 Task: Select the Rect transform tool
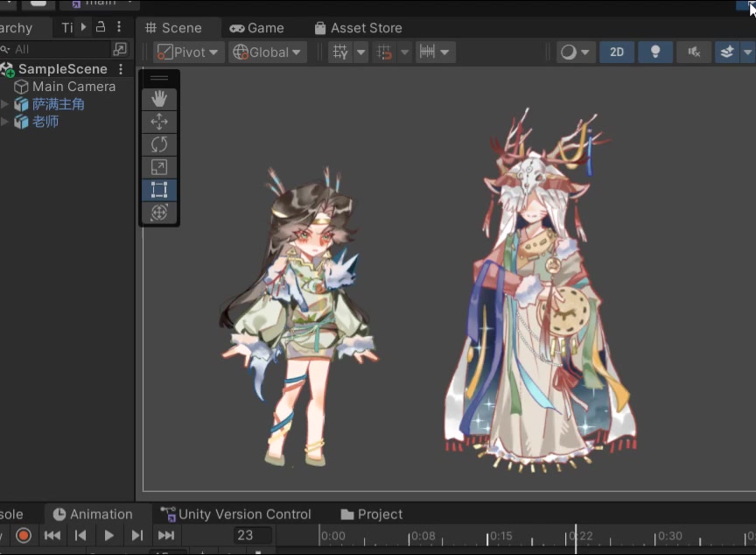pyautogui.click(x=159, y=190)
